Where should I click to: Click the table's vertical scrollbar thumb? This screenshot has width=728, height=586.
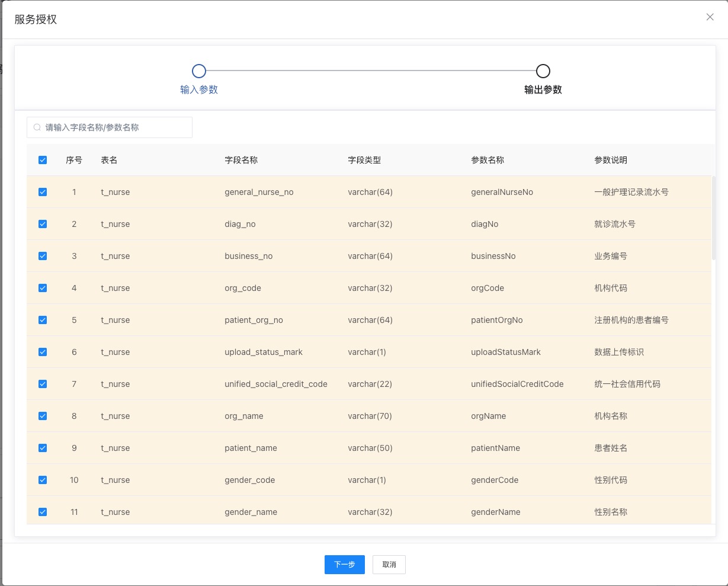click(x=713, y=218)
